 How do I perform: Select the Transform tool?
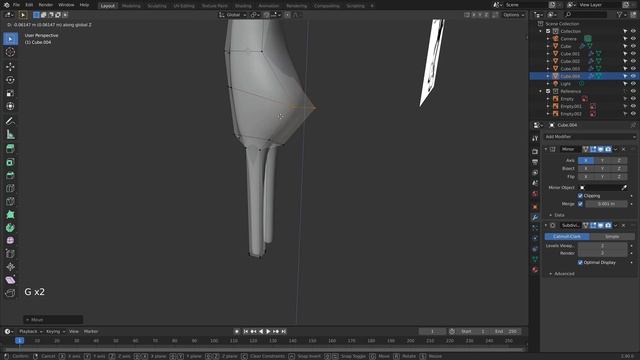point(10,106)
